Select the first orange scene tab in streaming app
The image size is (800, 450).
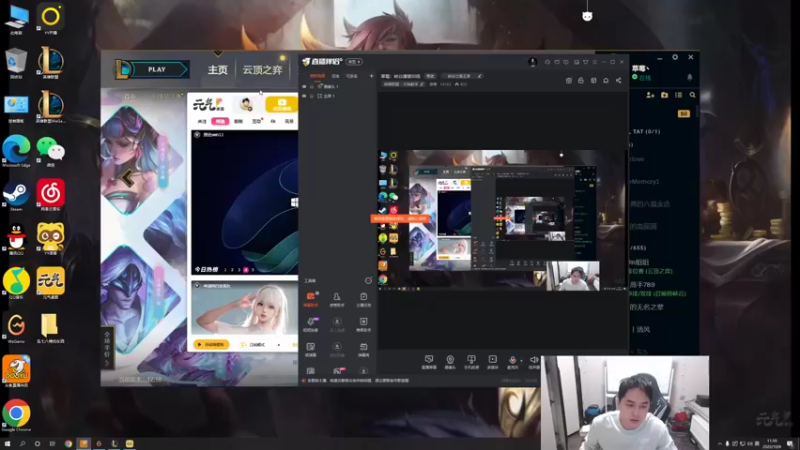point(317,76)
